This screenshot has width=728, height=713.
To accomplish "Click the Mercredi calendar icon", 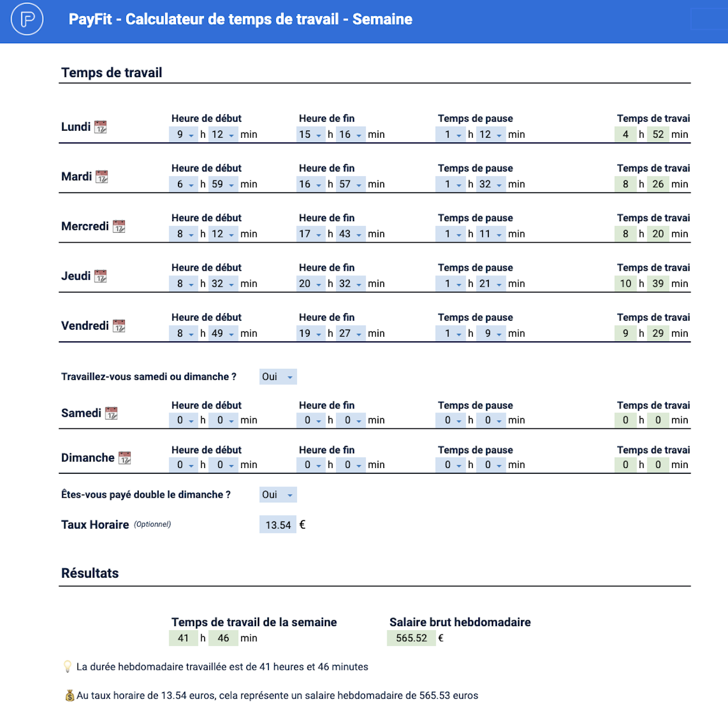I will coord(119,226).
